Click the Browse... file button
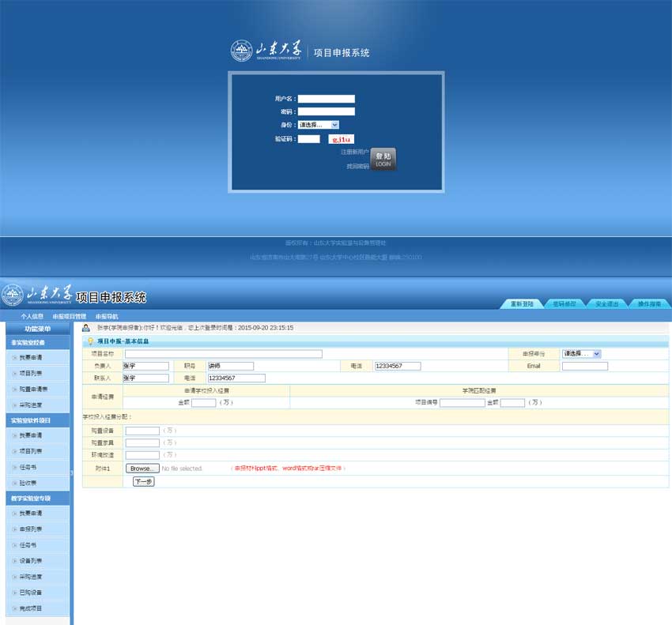This screenshot has width=672, height=625. 142,469
